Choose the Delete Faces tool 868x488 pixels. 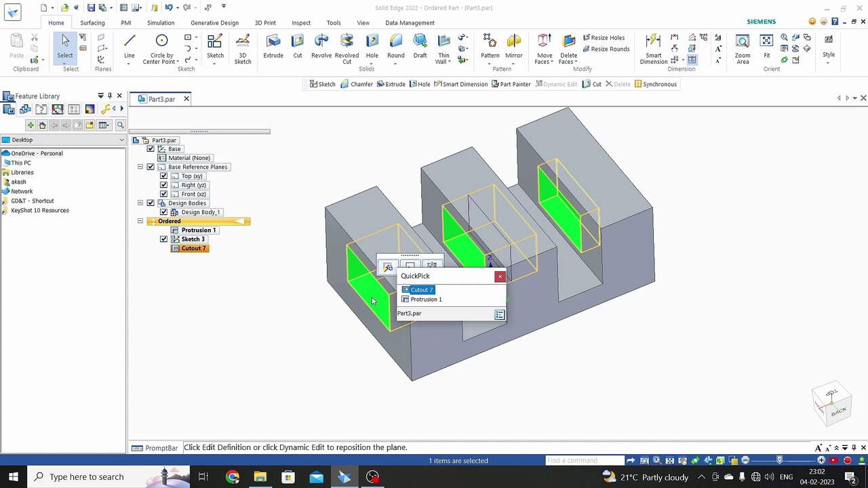[569, 48]
